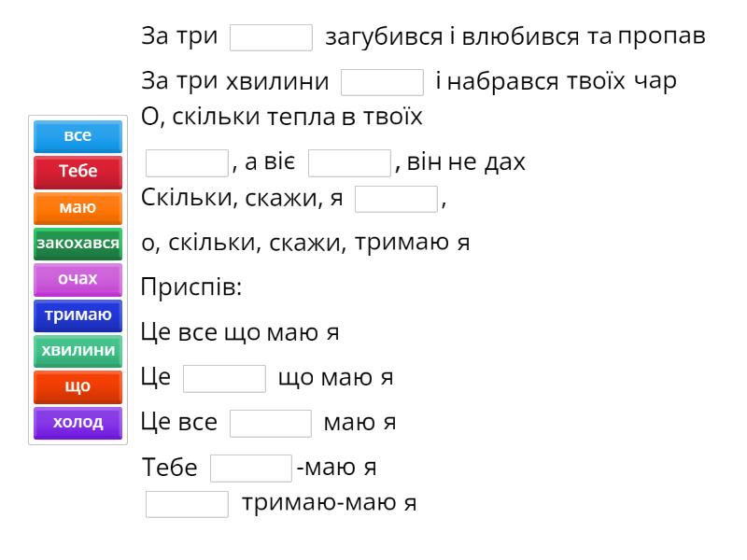Select the teal 'хвилини' word tile
Image resolution: width=747 pixels, height=560 pixels.
tap(78, 351)
